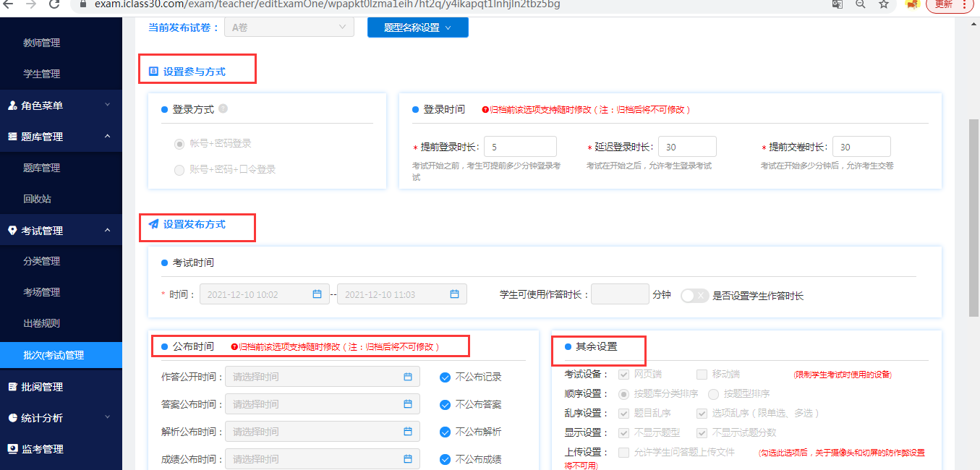Screen dimensions: 980x470
Task: Click the paper plane icon beside 设置发布方式
Action: tap(153, 225)
